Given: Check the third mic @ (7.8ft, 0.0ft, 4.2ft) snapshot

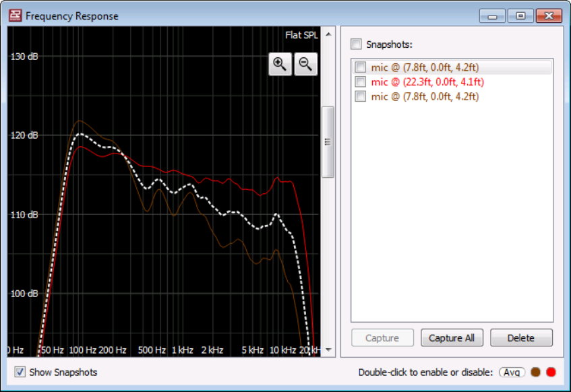Looking at the screenshot, I should [361, 96].
